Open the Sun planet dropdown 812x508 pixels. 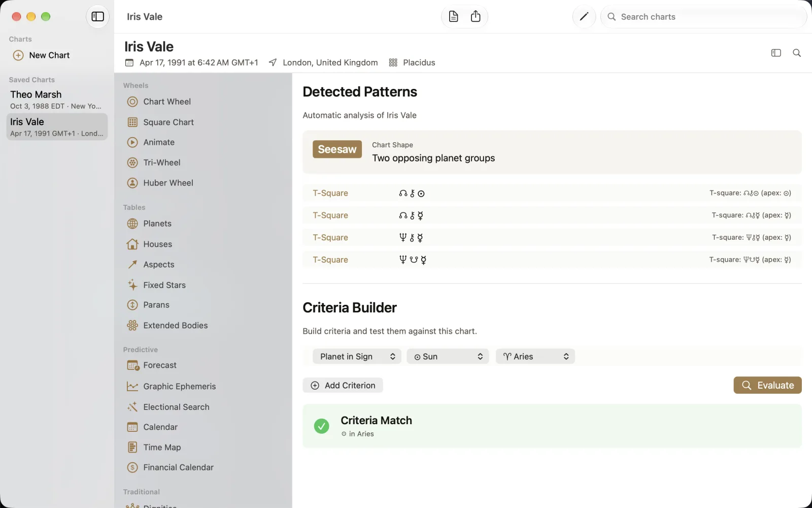448,357
